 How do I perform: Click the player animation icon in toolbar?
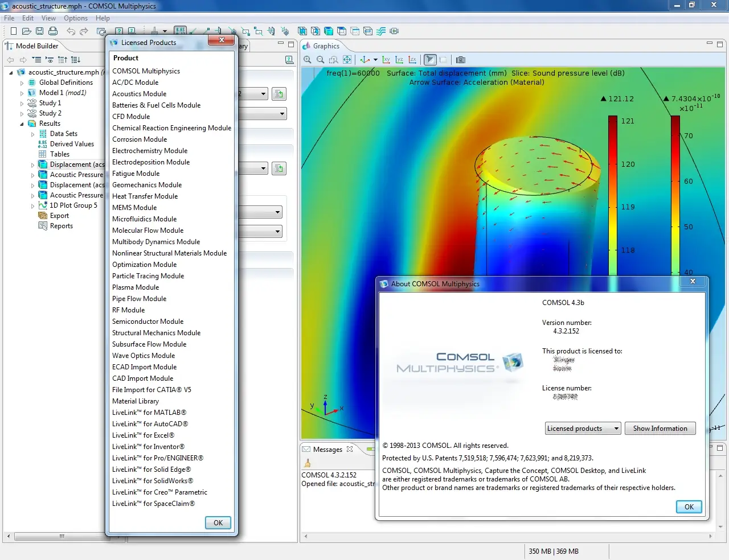click(x=394, y=31)
